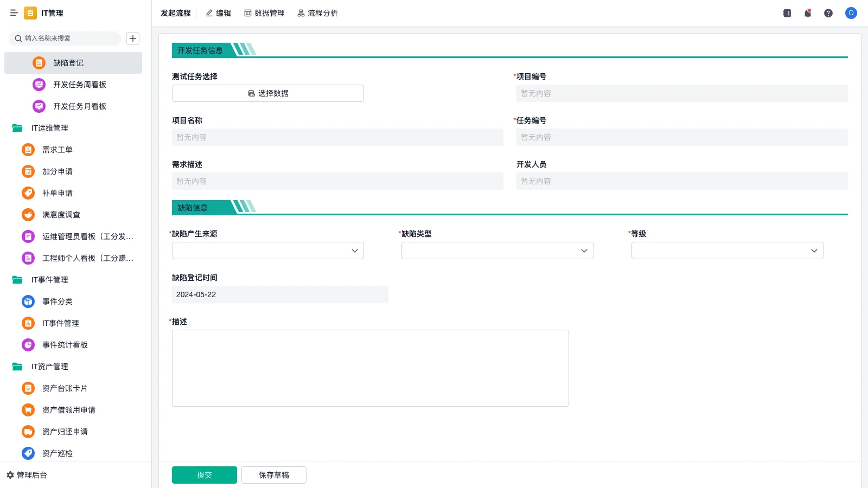
Task: Open the 等级 dropdown
Action: (x=727, y=251)
